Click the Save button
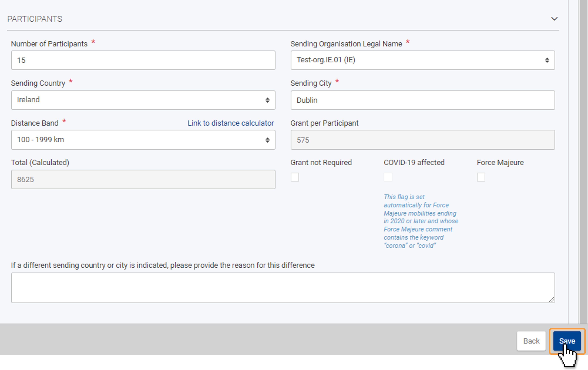Viewport: 588px width, 370px height. [x=567, y=341]
